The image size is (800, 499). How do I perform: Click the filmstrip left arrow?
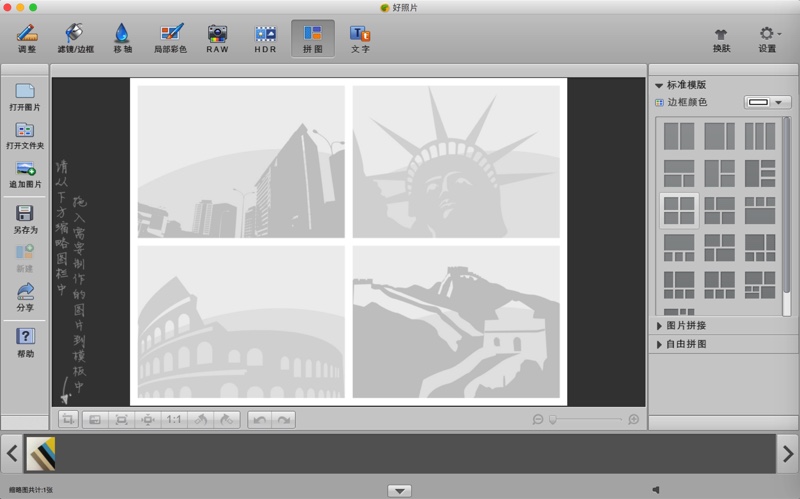coord(12,453)
